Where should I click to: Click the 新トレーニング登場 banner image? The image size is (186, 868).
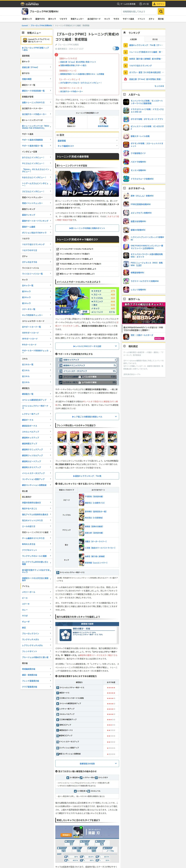(87, 184)
